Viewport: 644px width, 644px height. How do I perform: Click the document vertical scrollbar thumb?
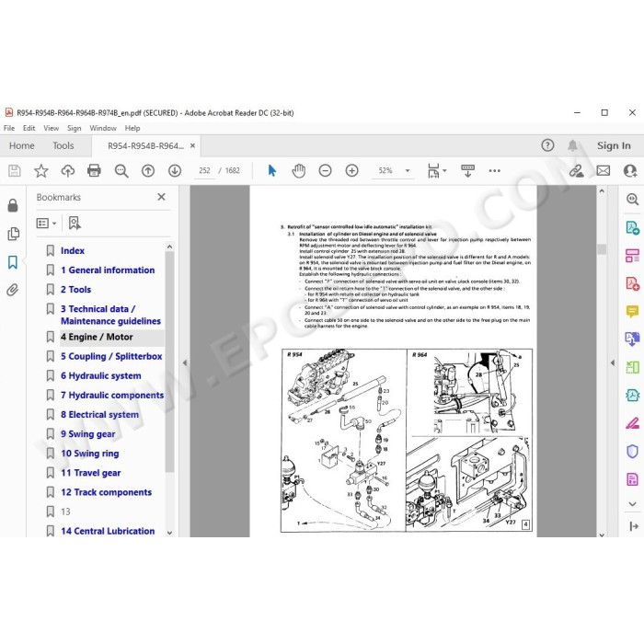(x=602, y=249)
